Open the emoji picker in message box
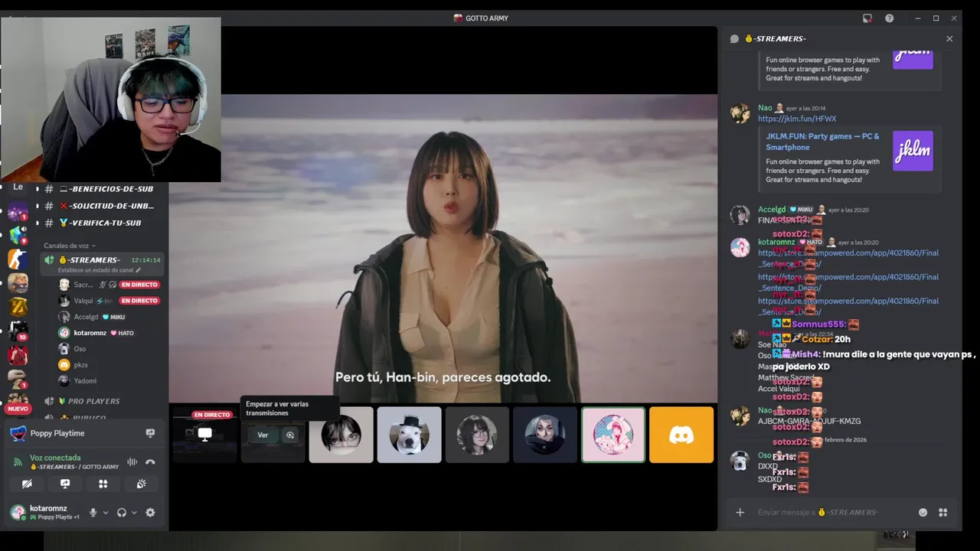This screenshot has height=551, width=980. (x=923, y=512)
